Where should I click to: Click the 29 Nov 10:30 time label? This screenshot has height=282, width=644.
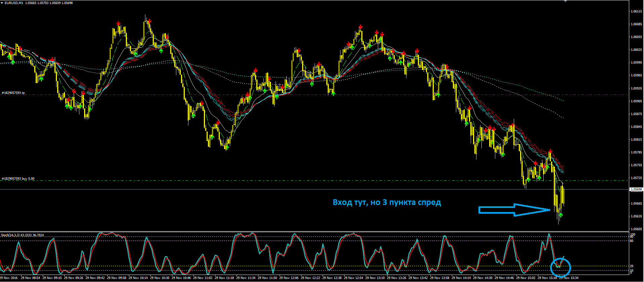[x=159, y=278]
